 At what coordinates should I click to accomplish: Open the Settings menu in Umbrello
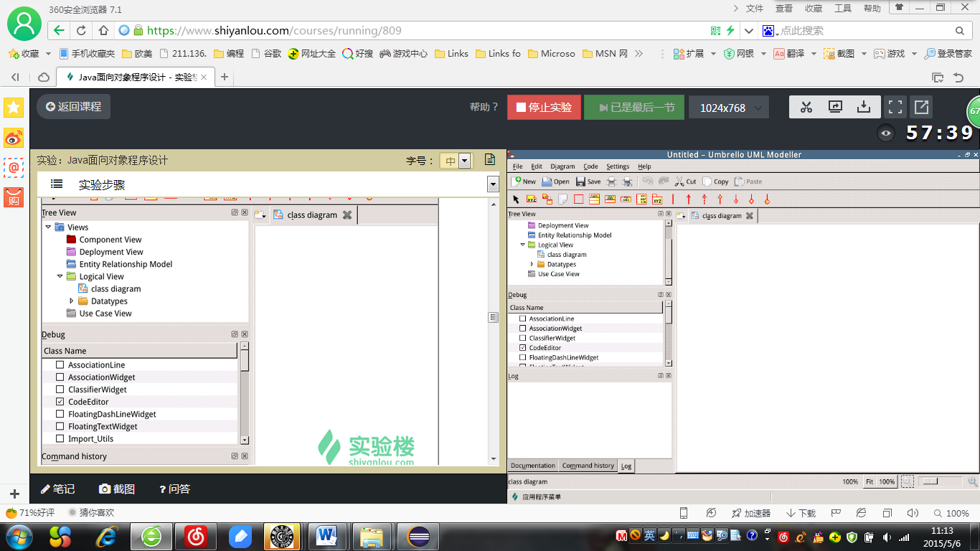click(x=618, y=166)
